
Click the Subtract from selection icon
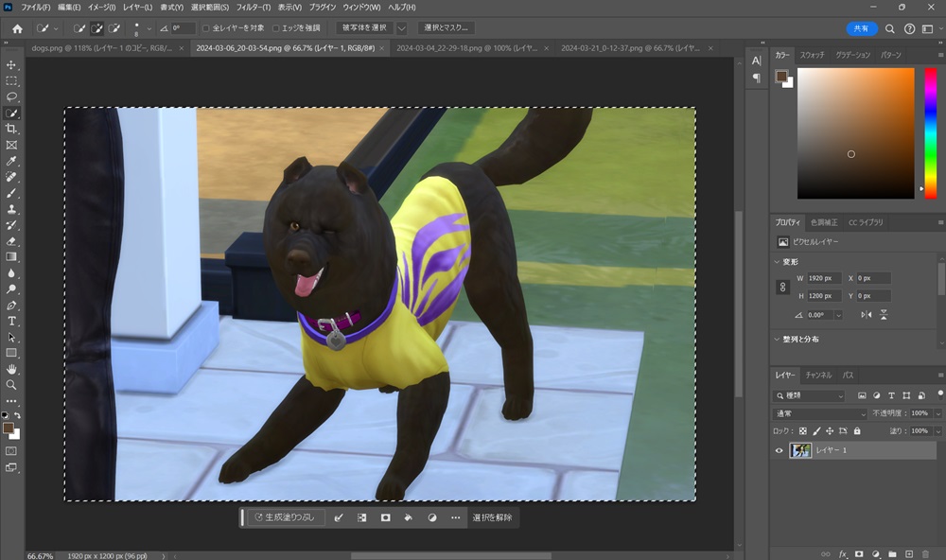click(x=114, y=28)
